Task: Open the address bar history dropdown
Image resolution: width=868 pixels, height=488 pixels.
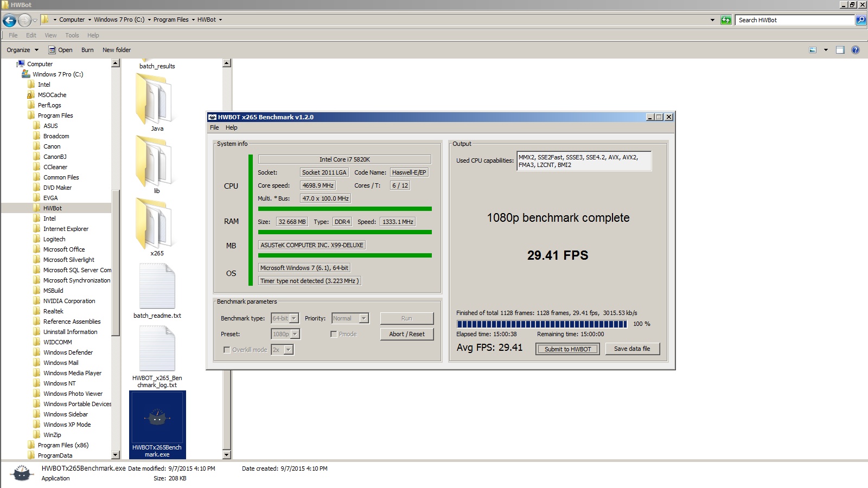Action: (712, 20)
